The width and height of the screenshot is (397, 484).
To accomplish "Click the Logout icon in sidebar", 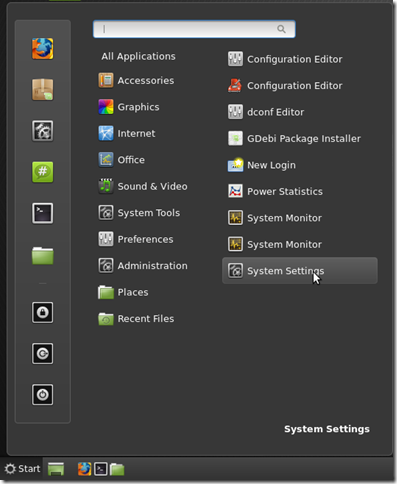I will pos(42,353).
